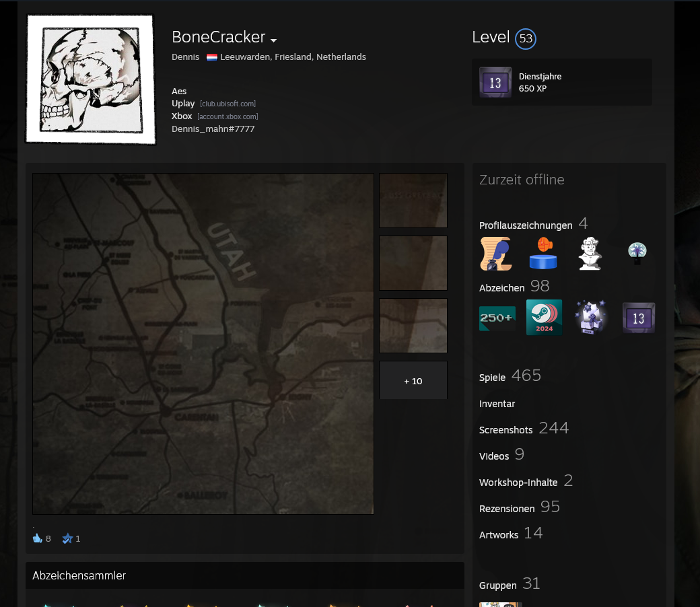The width and height of the screenshot is (700, 607).
Task: Open the BoneCracker name history dropdown arrow
Action: pyautogui.click(x=274, y=40)
